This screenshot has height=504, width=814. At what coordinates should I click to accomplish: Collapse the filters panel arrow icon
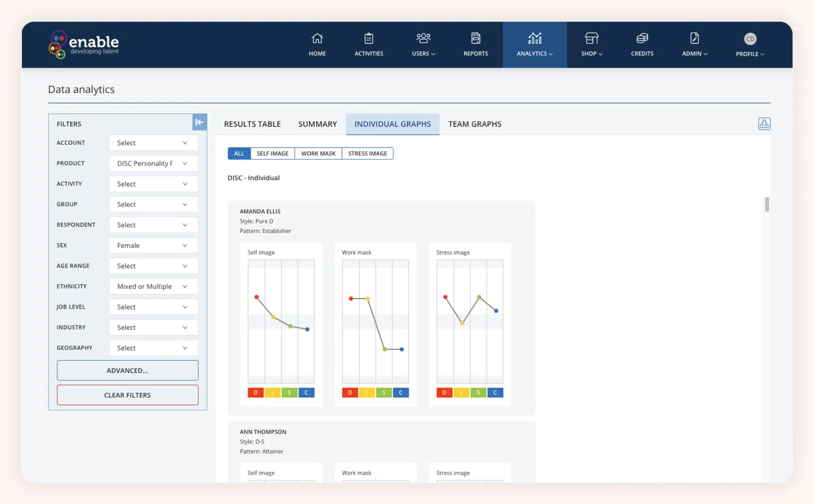[199, 122]
